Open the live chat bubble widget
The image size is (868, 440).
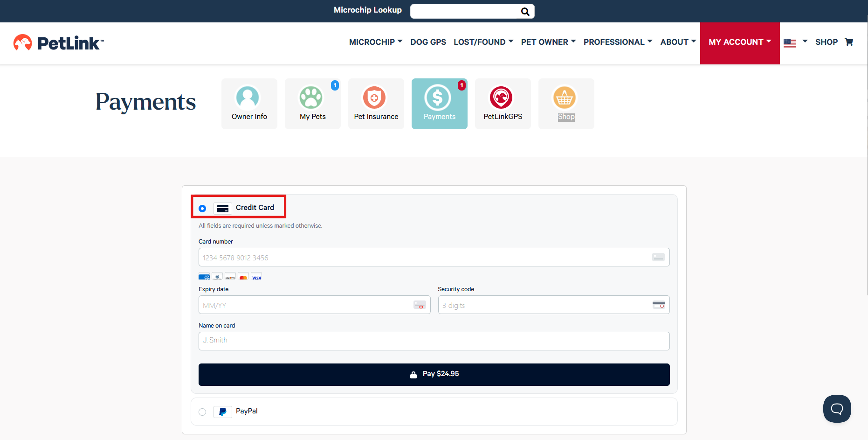coord(837,409)
